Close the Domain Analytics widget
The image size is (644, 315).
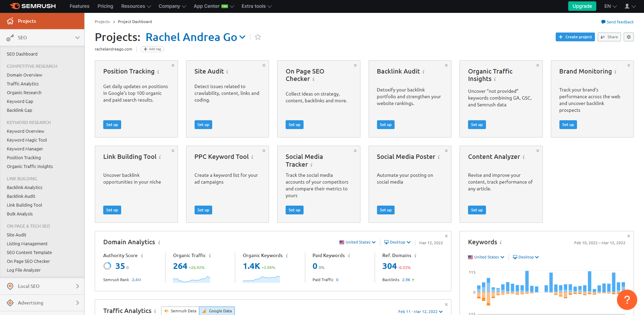click(446, 236)
